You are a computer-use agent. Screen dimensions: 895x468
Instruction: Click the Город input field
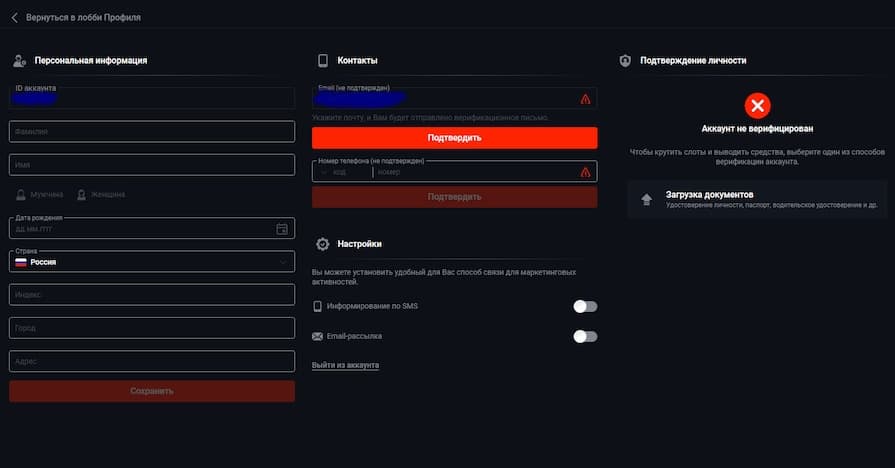[x=152, y=328]
